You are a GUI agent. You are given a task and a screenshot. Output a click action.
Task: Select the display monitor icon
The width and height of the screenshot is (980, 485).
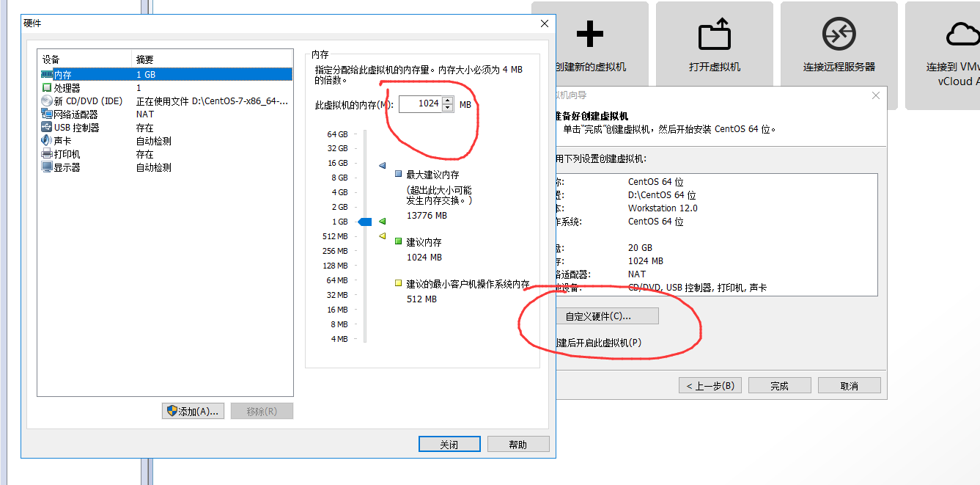(x=47, y=167)
